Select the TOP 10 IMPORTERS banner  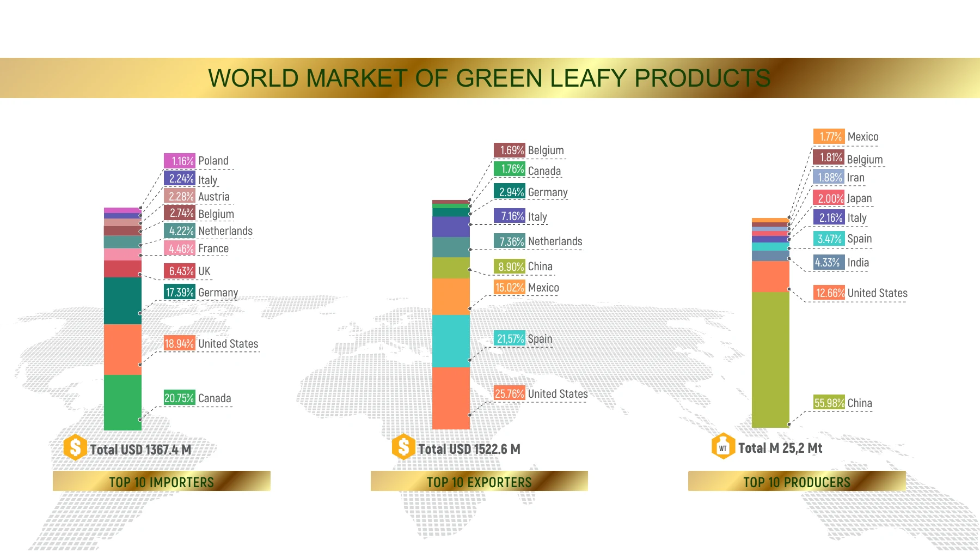coord(162,481)
